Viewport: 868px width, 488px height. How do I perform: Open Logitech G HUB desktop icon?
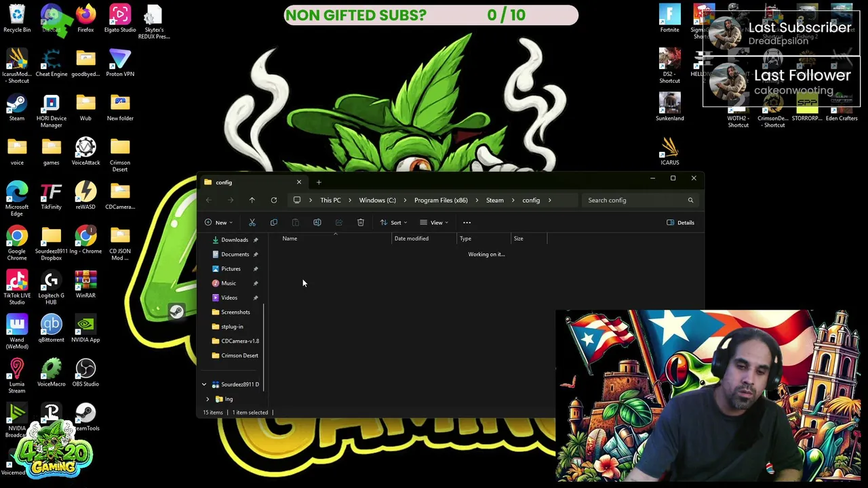[52, 287]
